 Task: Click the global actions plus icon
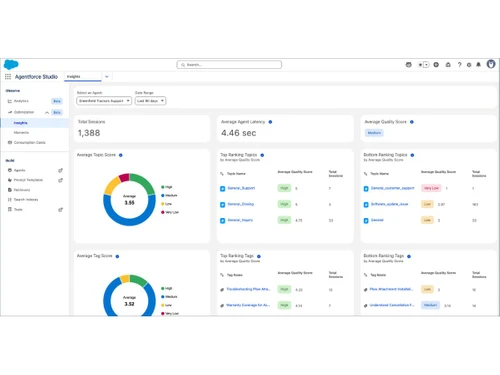pos(436,65)
